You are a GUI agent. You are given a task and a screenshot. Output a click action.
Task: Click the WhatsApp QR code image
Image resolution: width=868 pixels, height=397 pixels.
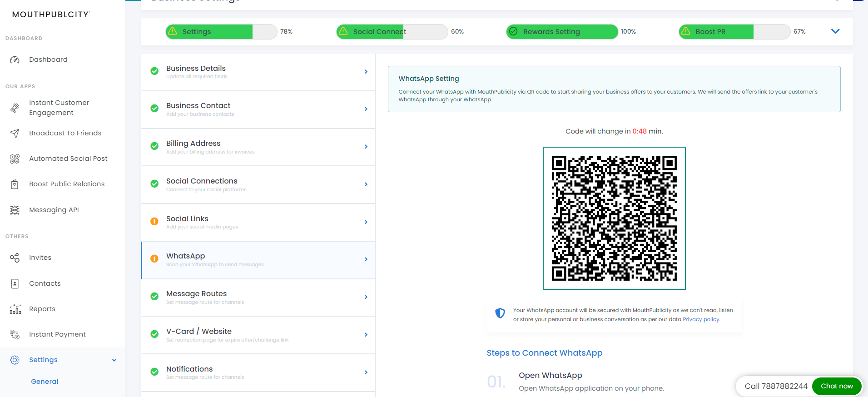[614, 218]
